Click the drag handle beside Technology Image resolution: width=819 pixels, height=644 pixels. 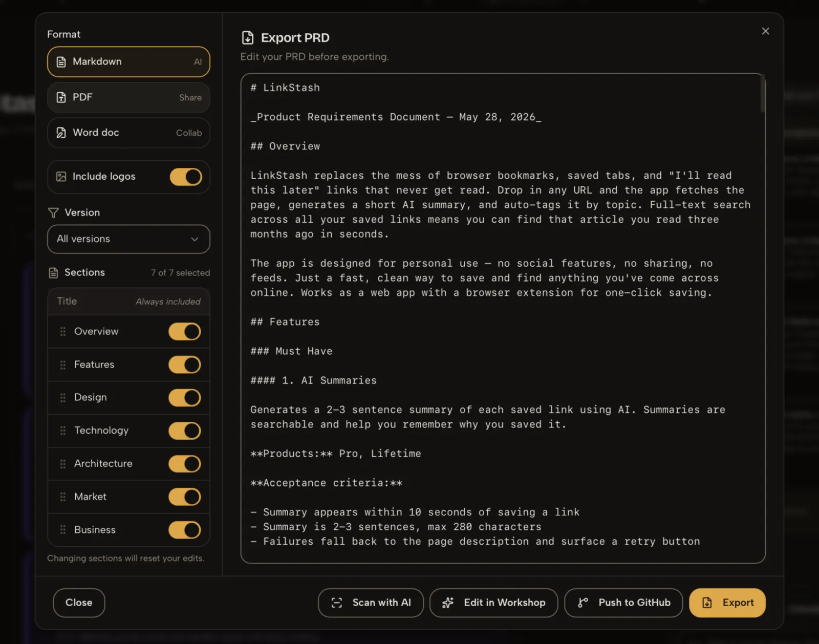click(63, 431)
